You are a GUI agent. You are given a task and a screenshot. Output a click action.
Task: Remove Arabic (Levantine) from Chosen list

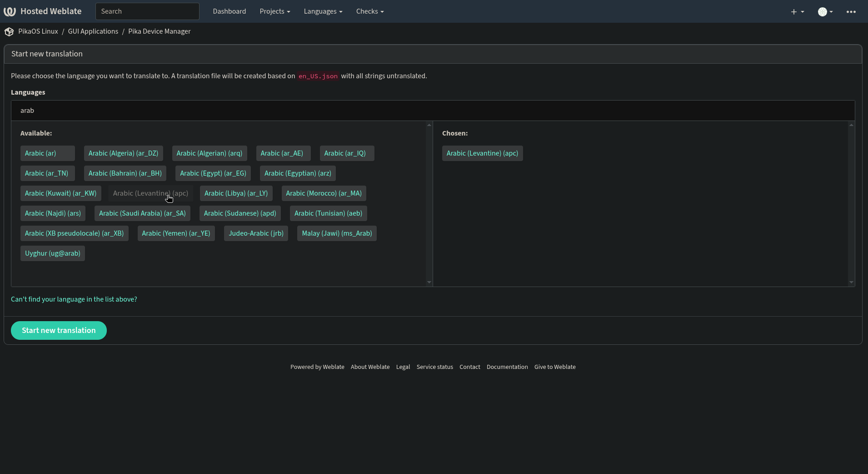(x=482, y=153)
